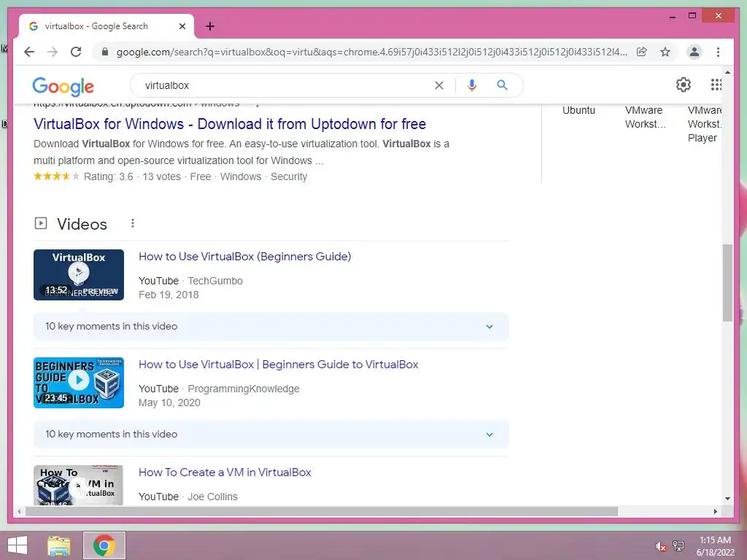View site security padlock info
The height and width of the screenshot is (560, 747).
pos(105,52)
